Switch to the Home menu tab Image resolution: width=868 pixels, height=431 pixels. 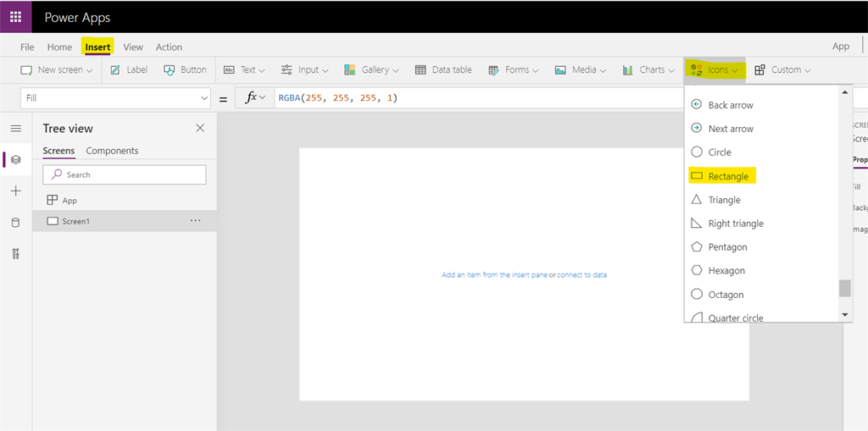click(59, 47)
